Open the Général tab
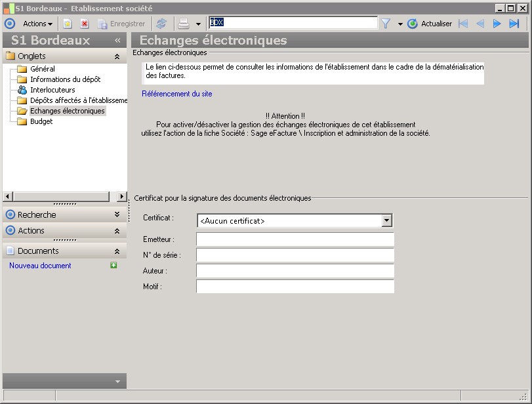 pyautogui.click(x=43, y=69)
